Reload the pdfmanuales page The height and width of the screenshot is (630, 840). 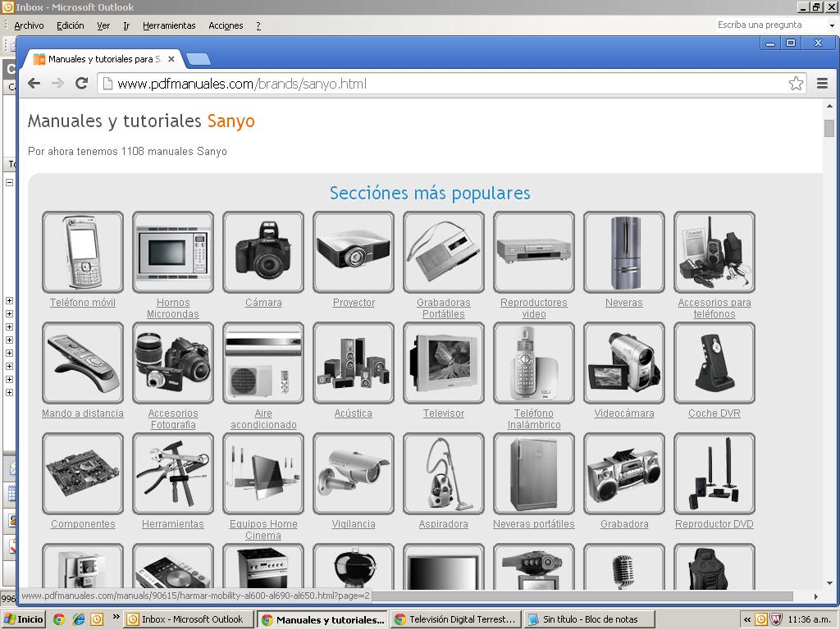pyautogui.click(x=81, y=83)
